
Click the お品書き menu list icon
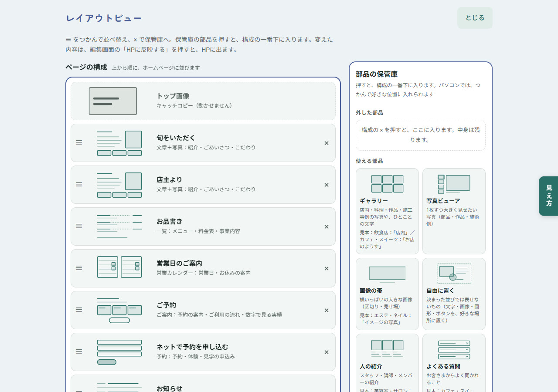[119, 226]
